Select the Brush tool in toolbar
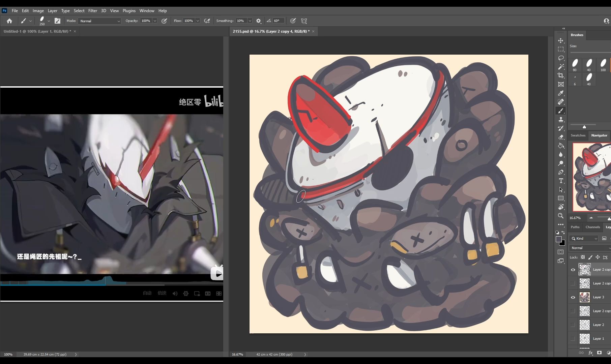Image resolution: width=611 pixels, height=364 pixels. [x=561, y=111]
